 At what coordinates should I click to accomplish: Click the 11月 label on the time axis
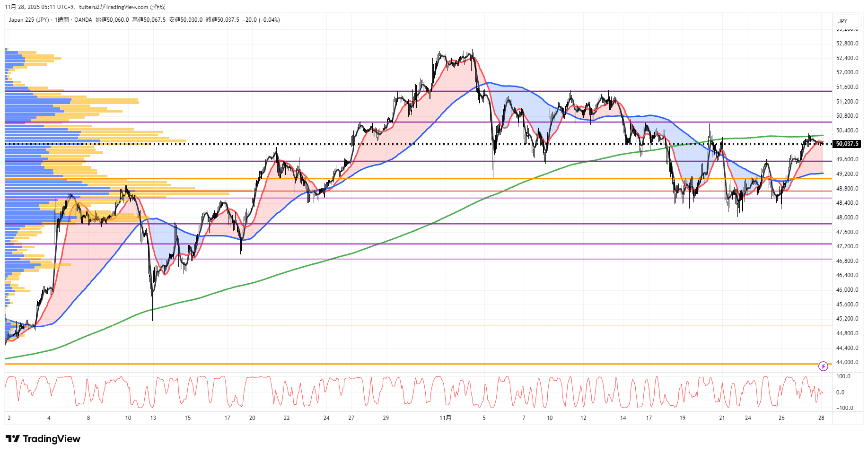445,418
